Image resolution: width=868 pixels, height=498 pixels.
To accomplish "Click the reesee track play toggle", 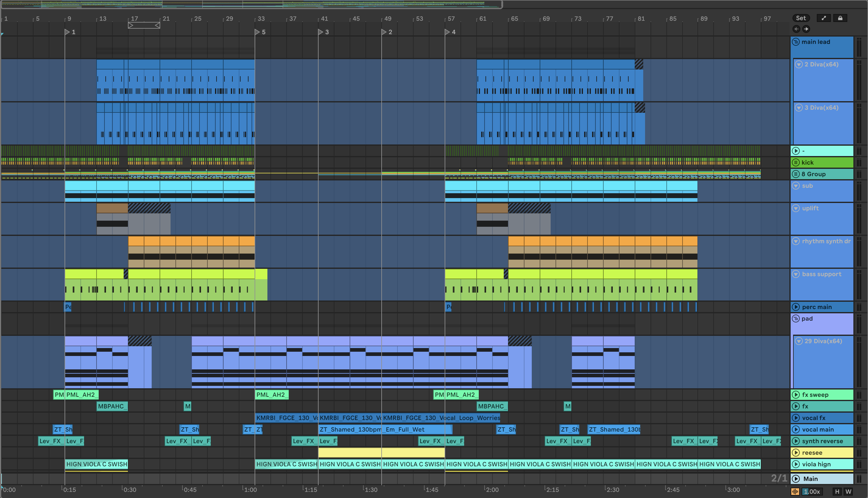I will [796, 453].
